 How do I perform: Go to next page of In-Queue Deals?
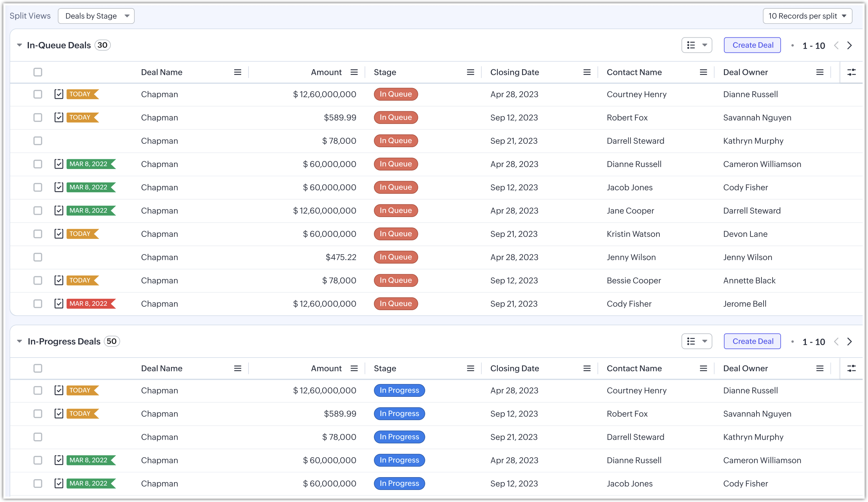pyautogui.click(x=850, y=45)
